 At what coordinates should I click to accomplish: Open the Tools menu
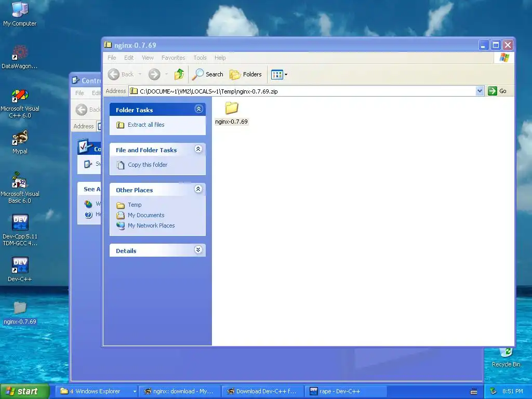(x=200, y=58)
